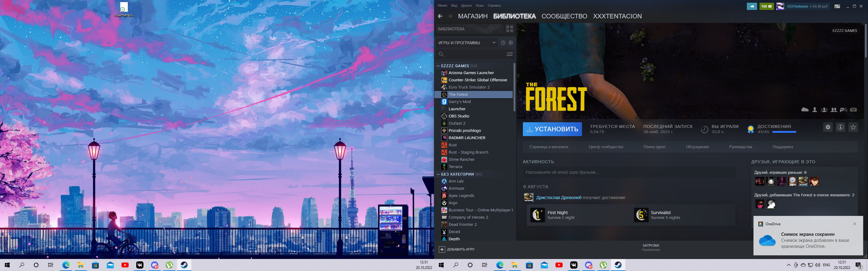Open Поиск групп link

[654, 147]
